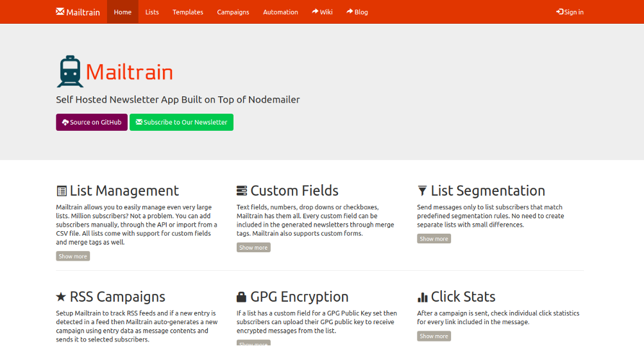Click the RSS Campaigns heading
The image size is (644, 346).
117,297
